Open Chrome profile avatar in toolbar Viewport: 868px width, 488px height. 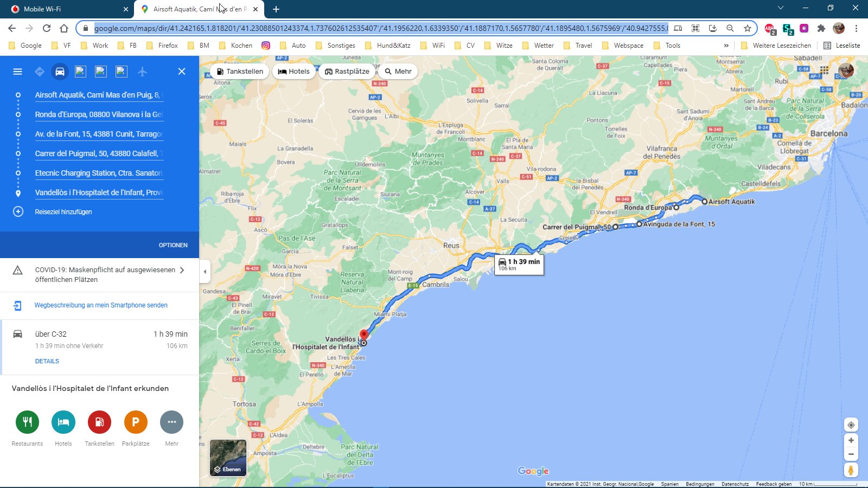click(839, 28)
